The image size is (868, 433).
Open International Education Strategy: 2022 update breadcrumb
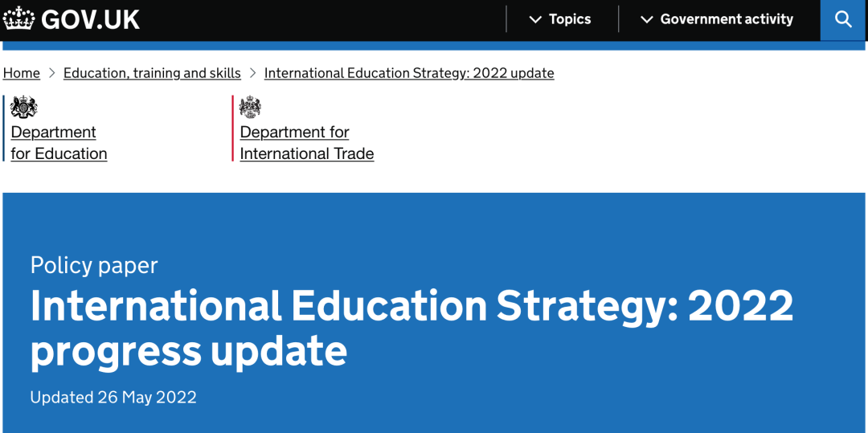pyautogui.click(x=409, y=73)
